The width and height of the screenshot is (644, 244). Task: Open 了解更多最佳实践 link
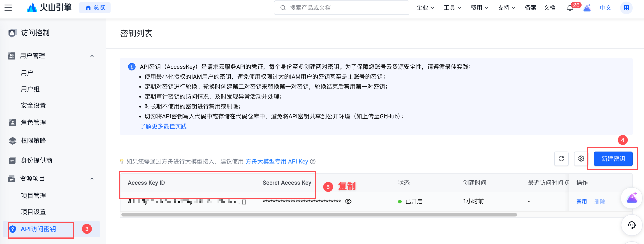163,126
